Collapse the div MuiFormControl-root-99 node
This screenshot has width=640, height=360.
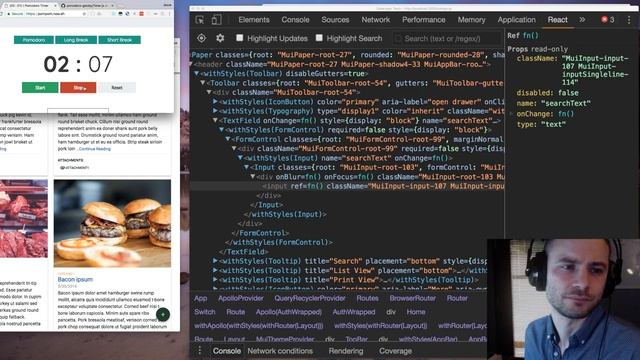[234, 149]
